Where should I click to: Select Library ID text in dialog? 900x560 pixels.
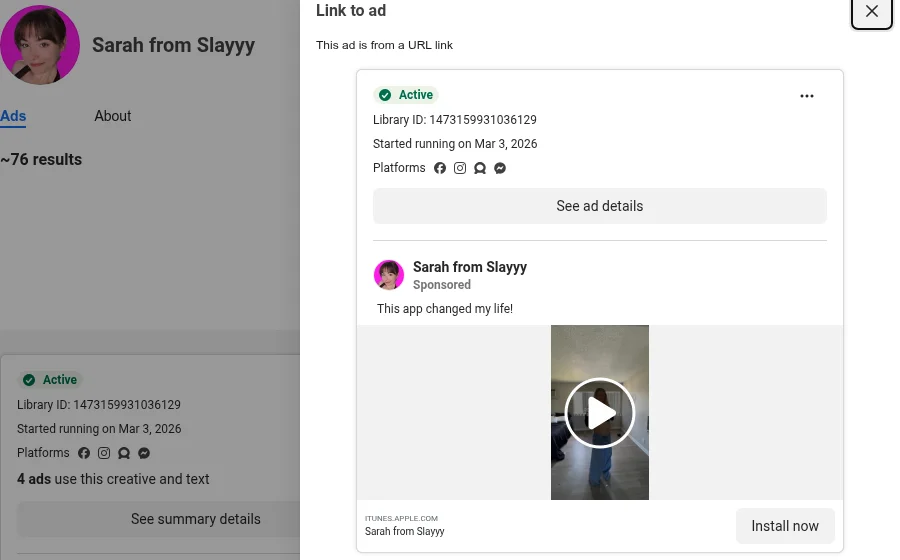pos(455,120)
